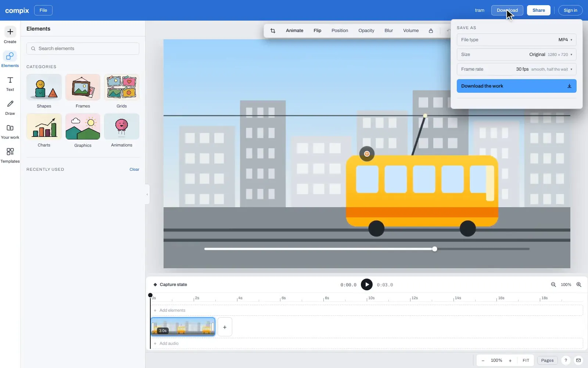Open the help question mark
This screenshot has height=368, width=588.
pyautogui.click(x=566, y=360)
